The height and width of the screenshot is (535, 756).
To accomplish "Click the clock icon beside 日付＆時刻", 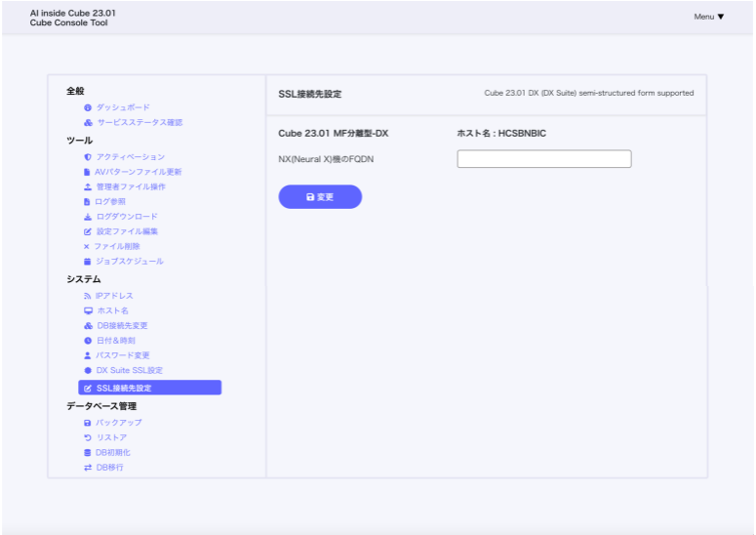I will click(x=88, y=341).
